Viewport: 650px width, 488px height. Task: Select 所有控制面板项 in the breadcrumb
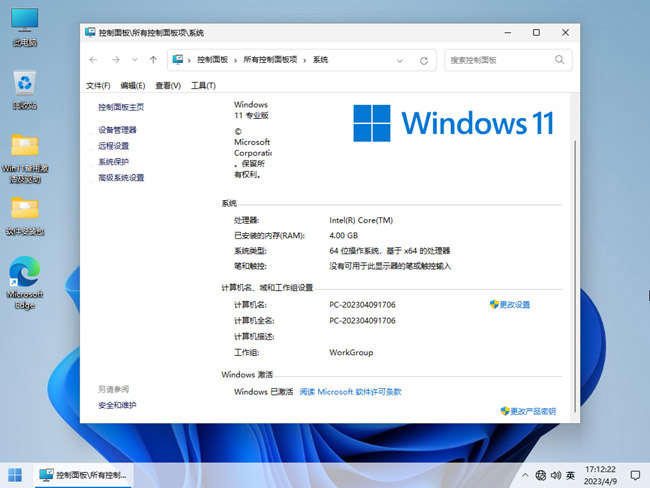[x=270, y=60]
